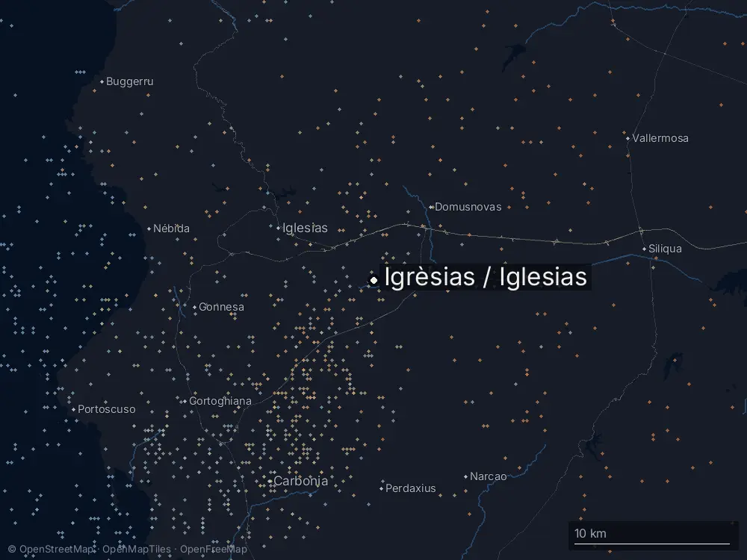Click the Nébida town label
This screenshot has width=747, height=560.
coord(171,228)
